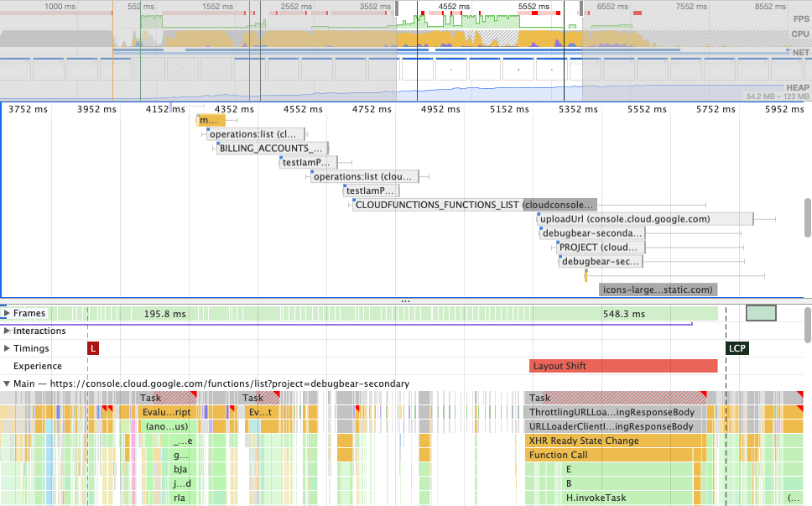Click the Ev...t flame entry
Viewport: 812px width, 506px height.
261,412
